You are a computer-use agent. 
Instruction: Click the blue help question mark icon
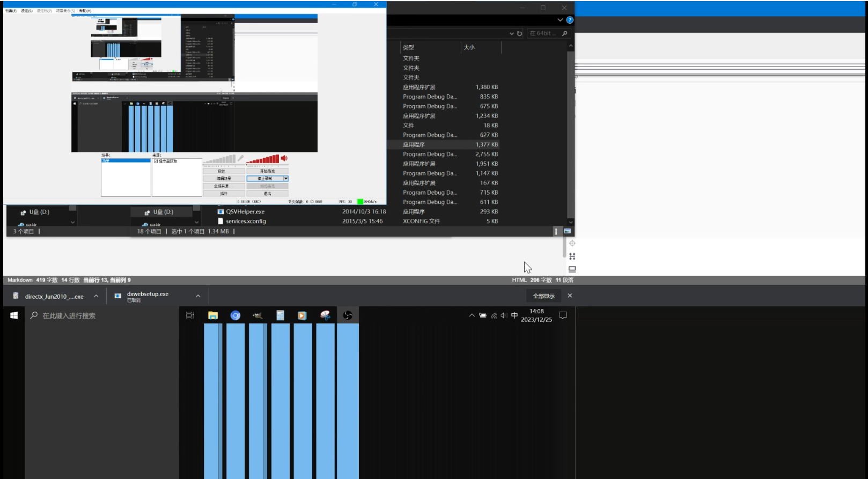[570, 20]
